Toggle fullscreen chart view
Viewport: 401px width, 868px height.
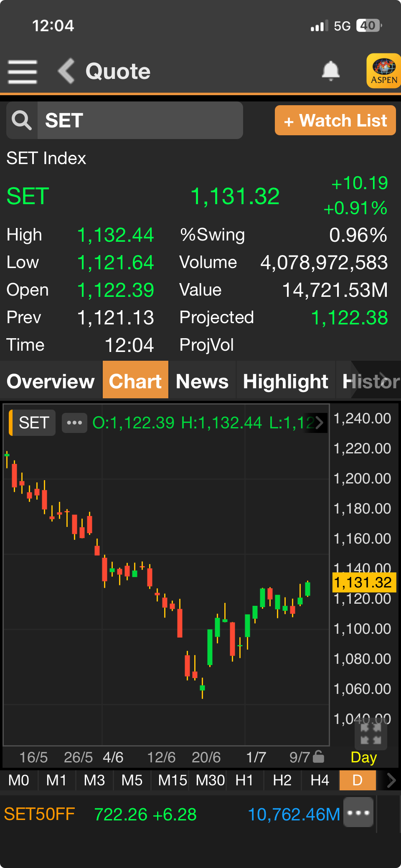[x=371, y=734]
